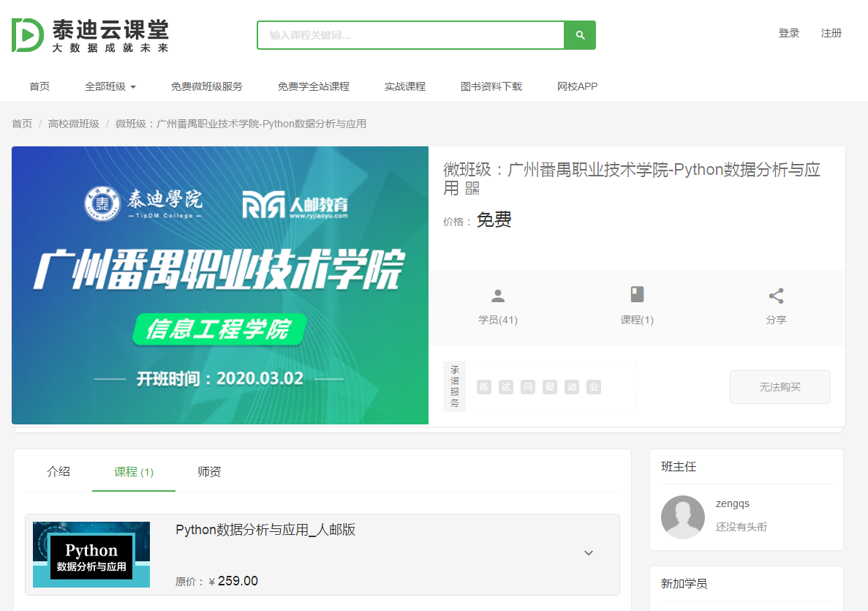Image resolution: width=868 pixels, height=611 pixels.
Task: Click the 问 service badge
Action: click(x=528, y=386)
